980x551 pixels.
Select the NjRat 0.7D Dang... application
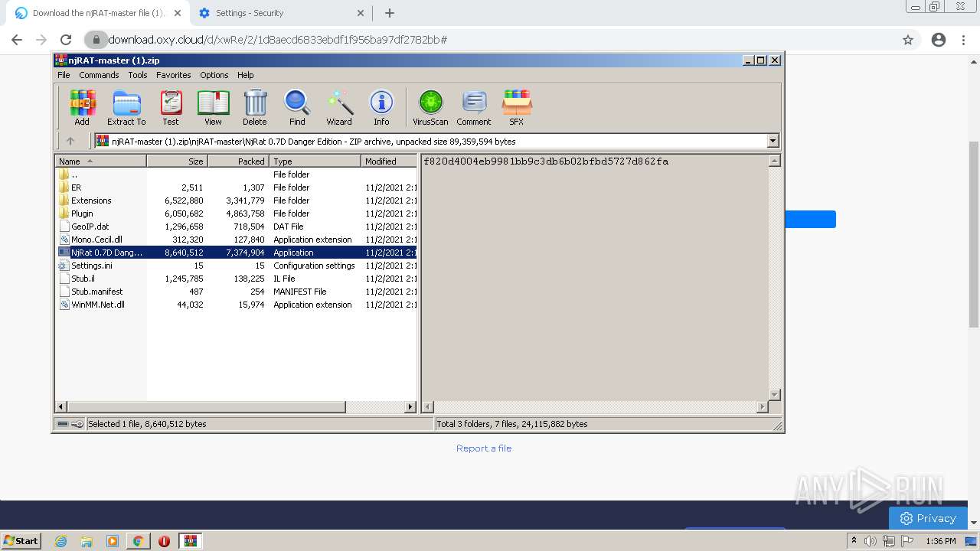point(237,253)
